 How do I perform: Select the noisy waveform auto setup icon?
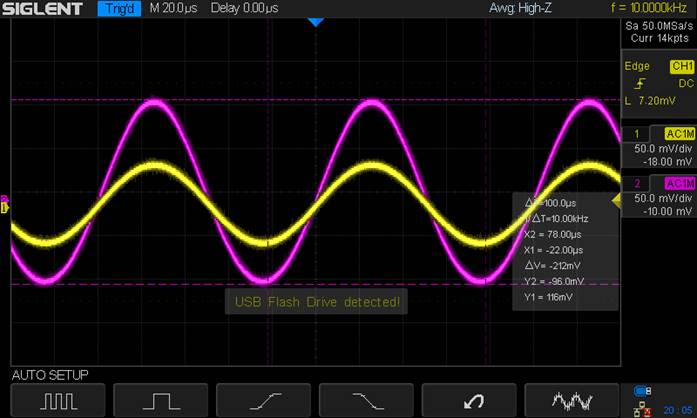tap(572, 400)
